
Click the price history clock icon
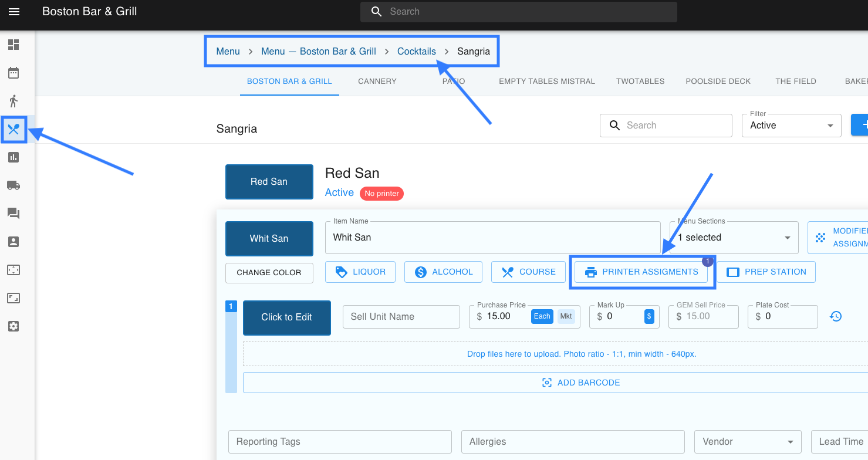tap(836, 316)
